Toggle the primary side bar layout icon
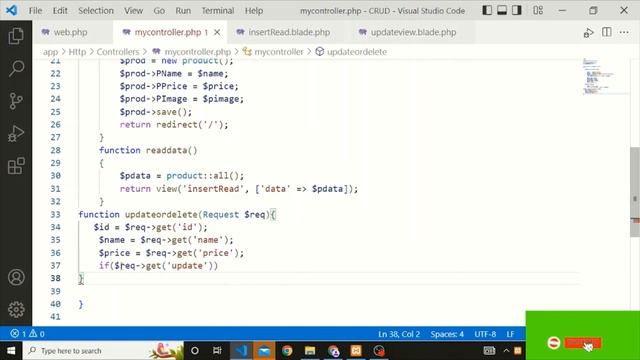 click(x=487, y=10)
